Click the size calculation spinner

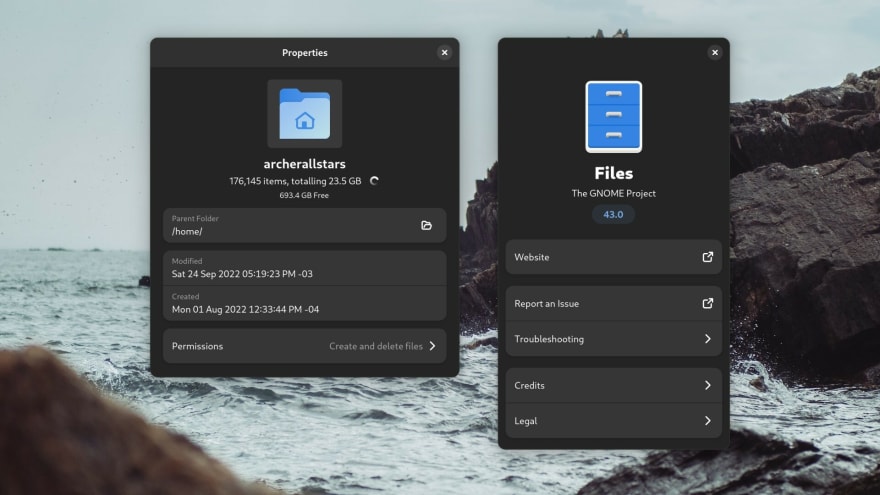[374, 181]
